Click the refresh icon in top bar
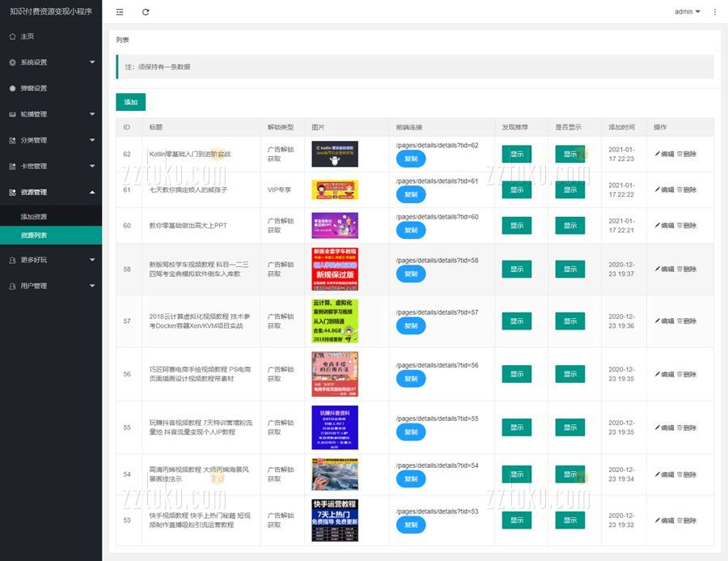This screenshot has height=561, width=728. (146, 12)
